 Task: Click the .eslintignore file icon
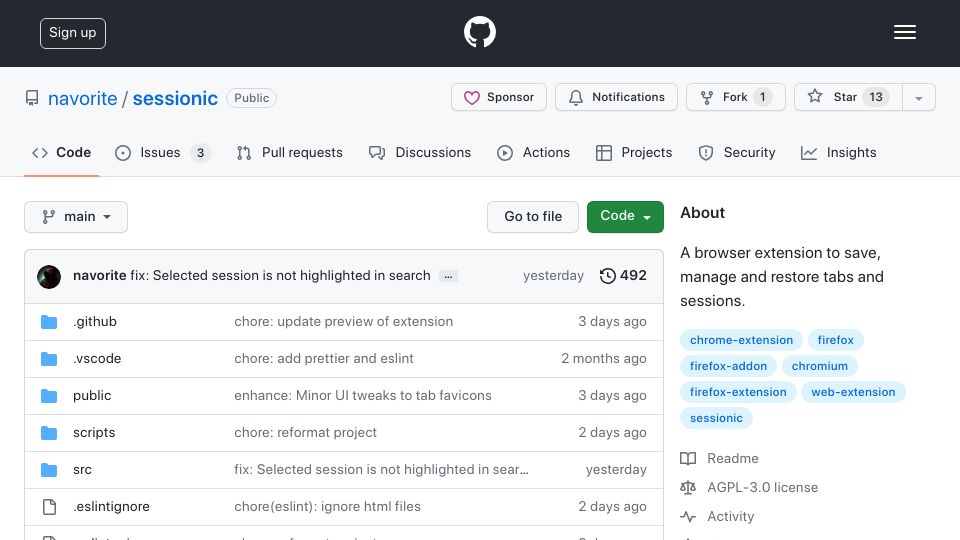tap(49, 507)
